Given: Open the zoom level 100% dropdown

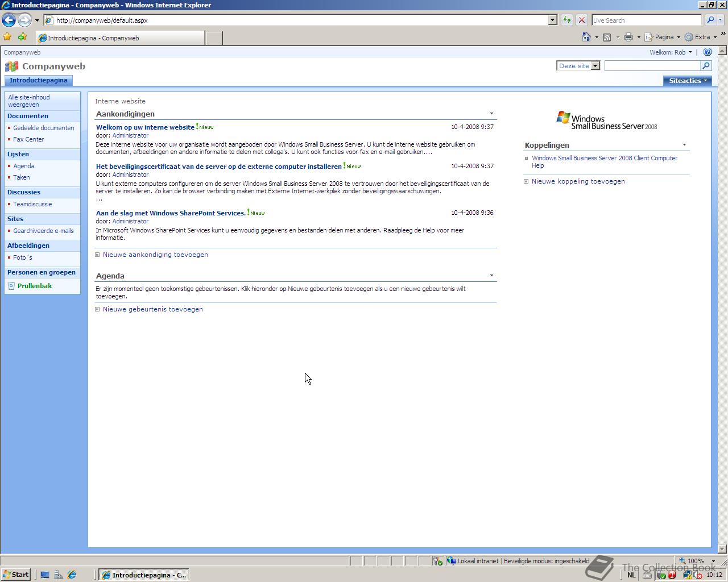Looking at the screenshot, I should tap(713, 561).
